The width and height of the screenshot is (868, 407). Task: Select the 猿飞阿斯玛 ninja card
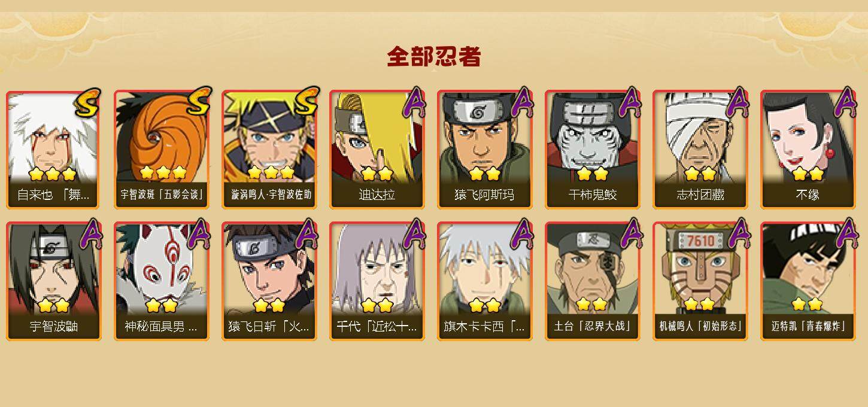485,150
